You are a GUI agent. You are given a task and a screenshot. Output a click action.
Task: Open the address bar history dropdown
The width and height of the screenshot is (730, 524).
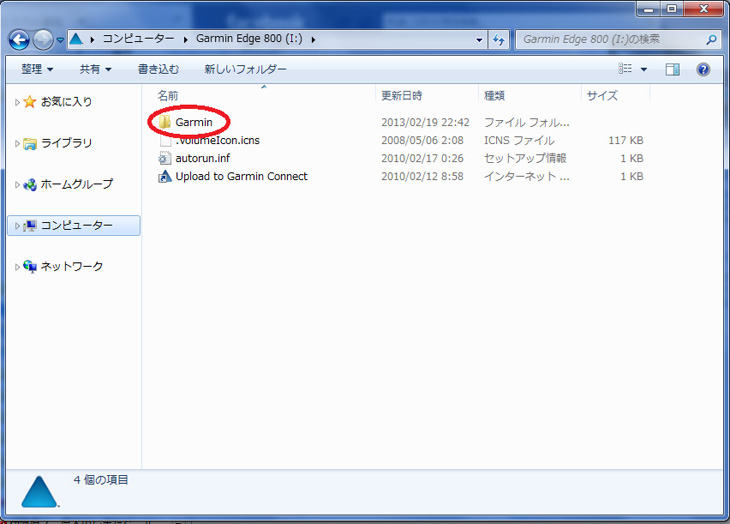click(479, 40)
